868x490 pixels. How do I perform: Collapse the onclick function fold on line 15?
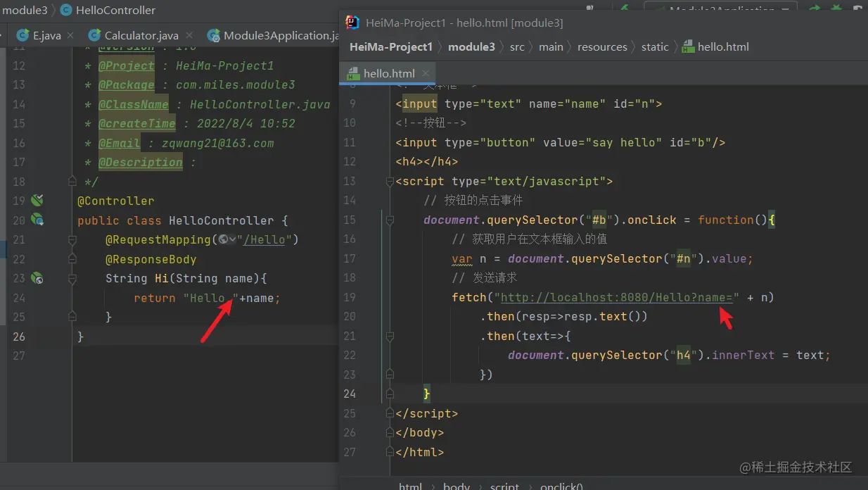[x=390, y=220]
